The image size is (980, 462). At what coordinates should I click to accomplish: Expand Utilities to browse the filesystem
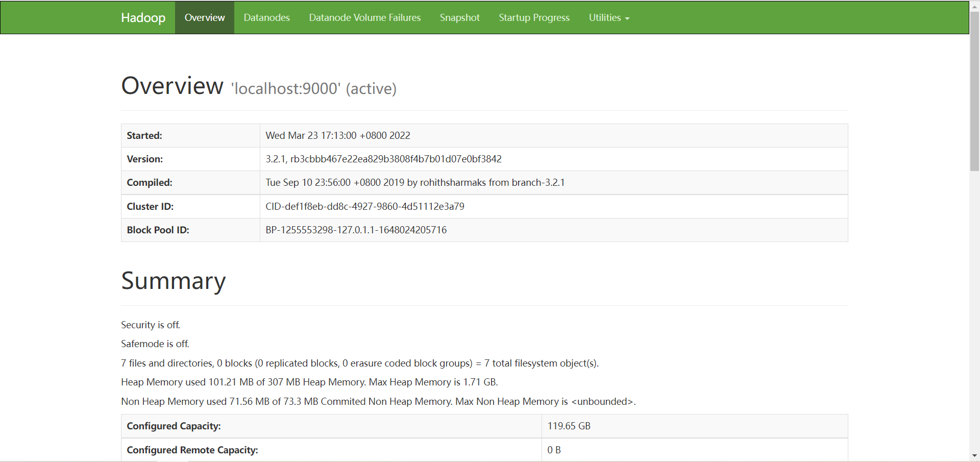point(608,17)
